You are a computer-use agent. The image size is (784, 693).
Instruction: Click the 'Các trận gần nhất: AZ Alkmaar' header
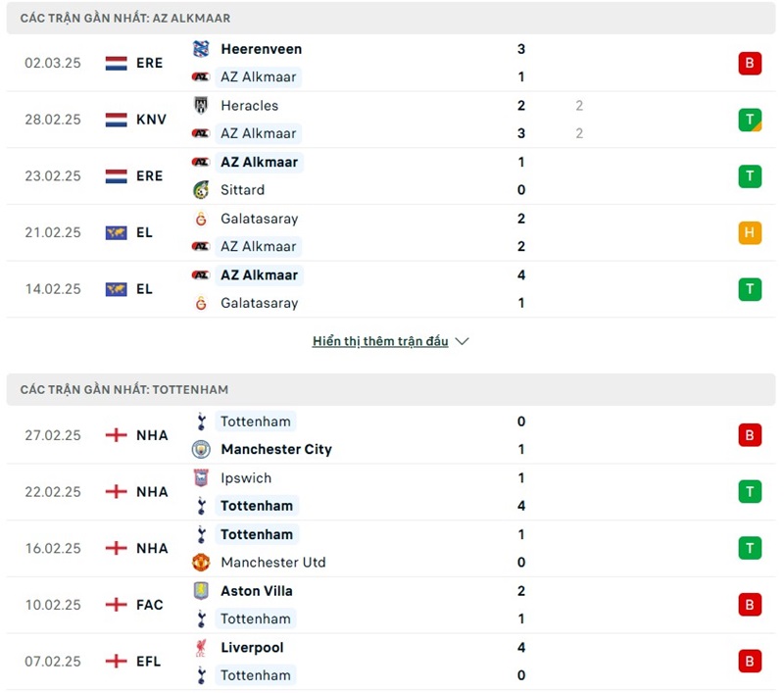(125, 19)
